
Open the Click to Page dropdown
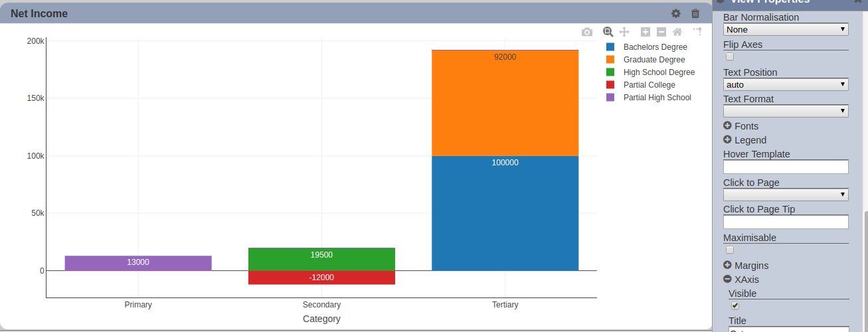(x=786, y=195)
